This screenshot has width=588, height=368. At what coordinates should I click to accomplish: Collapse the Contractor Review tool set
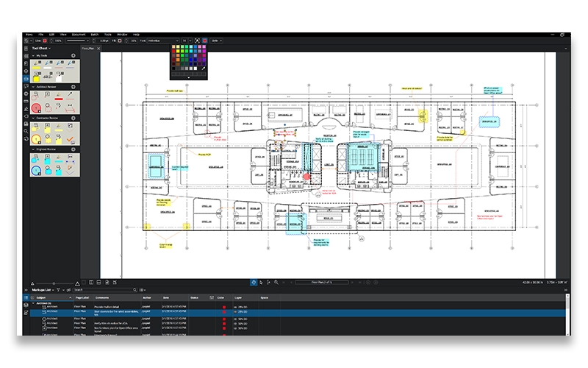[x=33, y=118]
